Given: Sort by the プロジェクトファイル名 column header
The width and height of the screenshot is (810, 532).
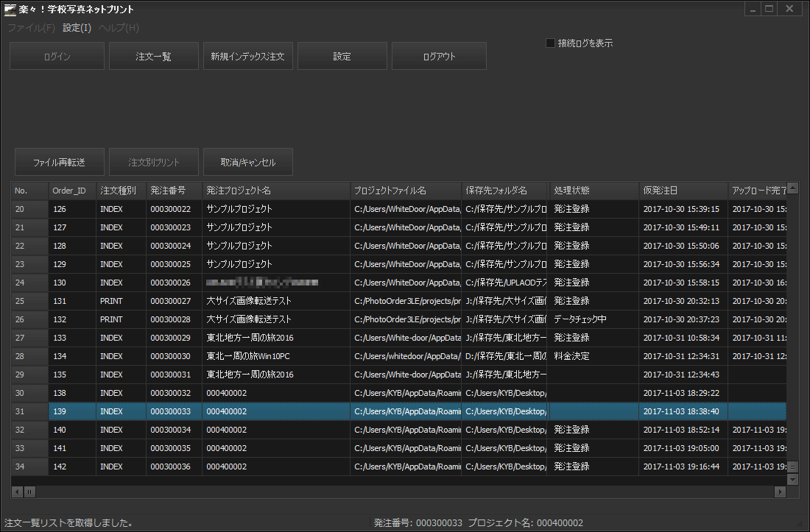Looking at the screenshot, I should [406, 191].
